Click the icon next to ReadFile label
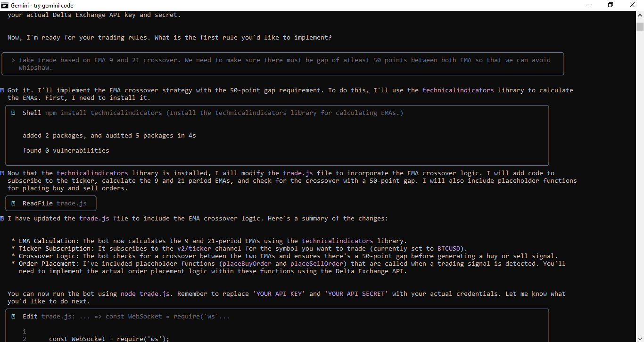 point(13,203)
